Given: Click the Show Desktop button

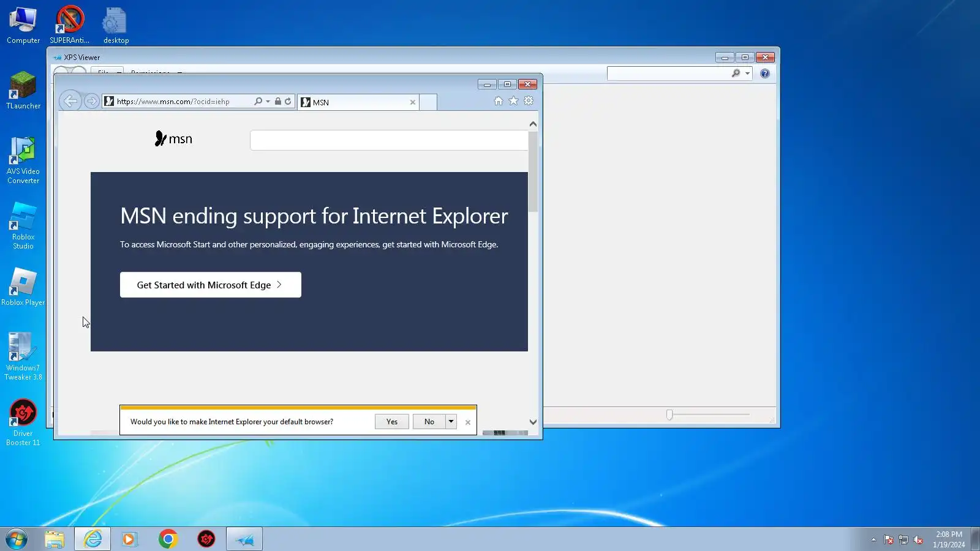Looking at the screenshot, I should pyautogui.click(x=975, y=539).
